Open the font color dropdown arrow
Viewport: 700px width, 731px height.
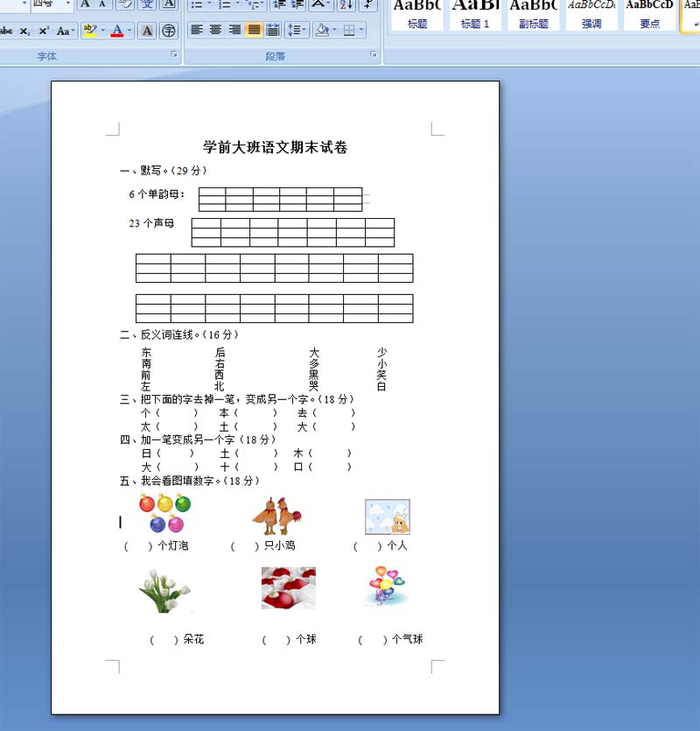click(x=129, y=31)
